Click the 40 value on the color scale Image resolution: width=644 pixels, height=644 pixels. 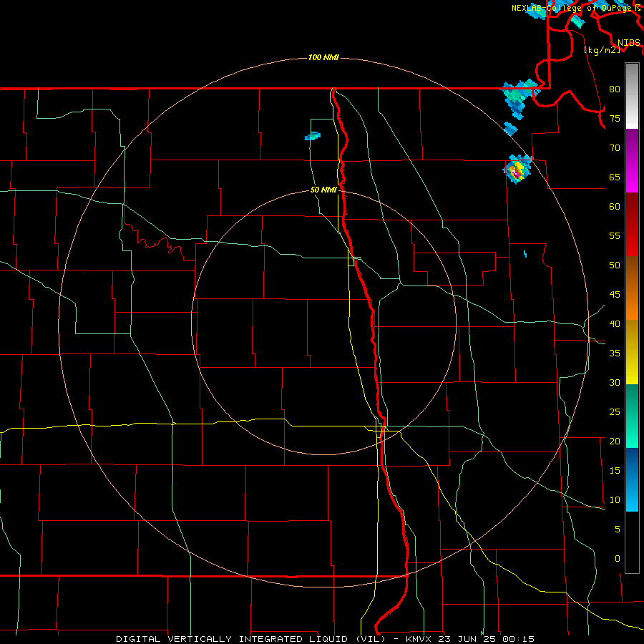click(615, 323)
